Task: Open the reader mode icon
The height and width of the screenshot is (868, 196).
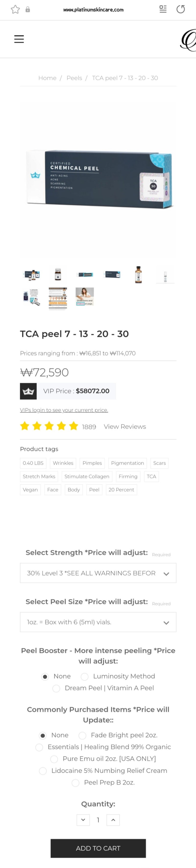Action: pyautogui.click(x=163, y=9)
